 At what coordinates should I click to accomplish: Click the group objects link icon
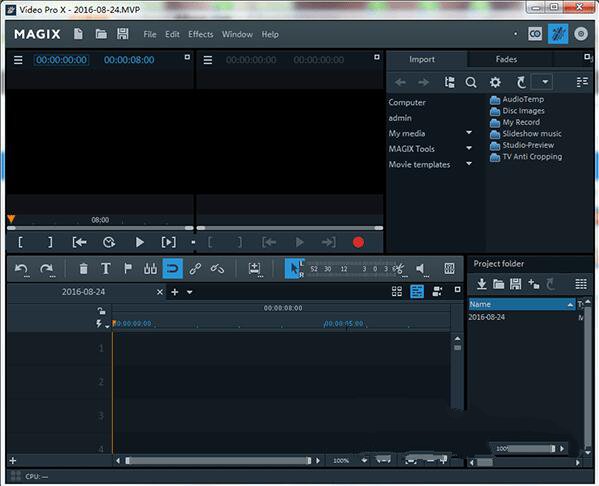(x=195, y=269)
